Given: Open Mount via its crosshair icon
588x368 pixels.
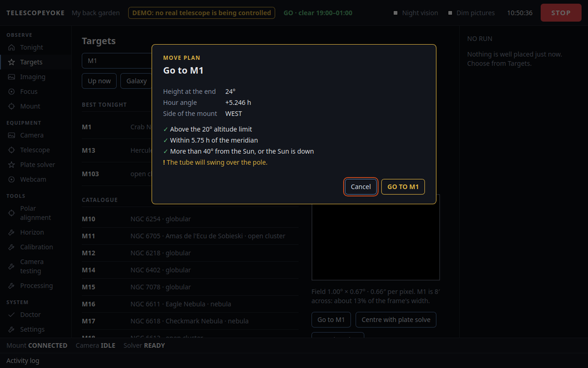Looking at the screenshot, I should click(x=12, y=106).
